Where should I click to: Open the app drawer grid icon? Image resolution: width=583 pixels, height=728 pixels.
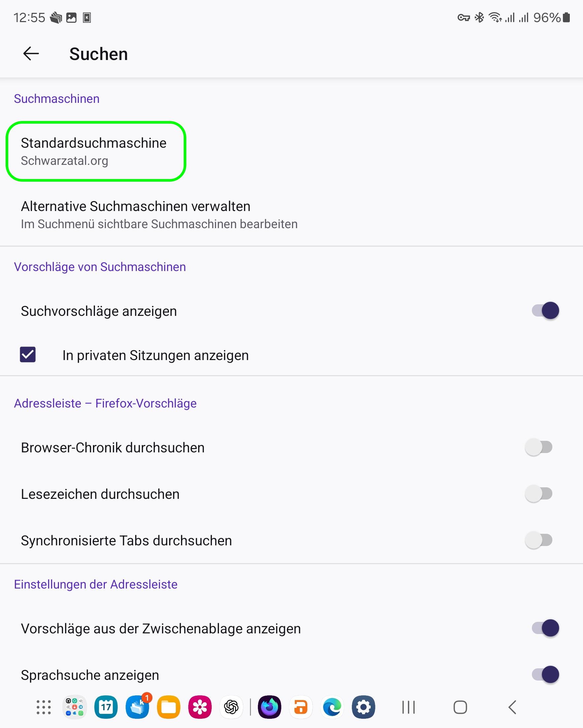point(44,707)
